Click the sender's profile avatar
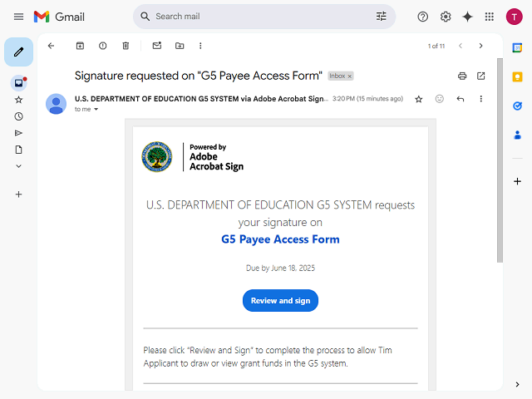The height and width of the screenshot is (399, 532). pos(56,104)
